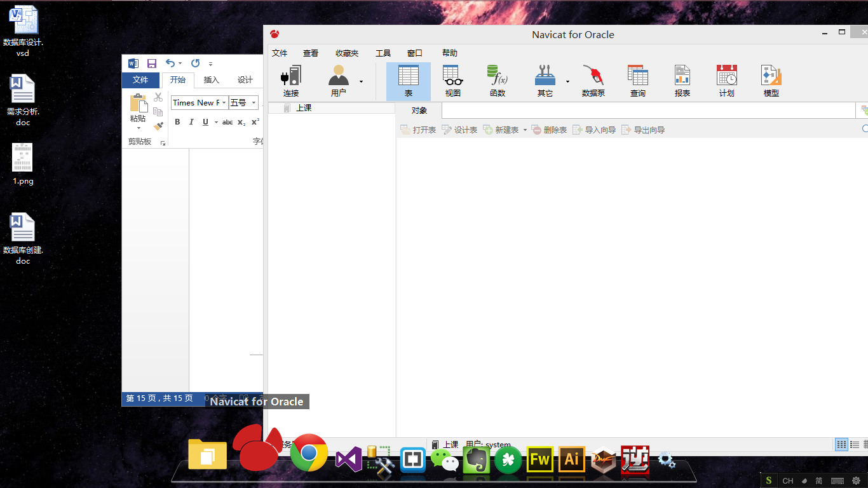The image size is (868, 488).
Task: Open the 视图 view icon in Navicat
Action: pyautogui.click(x=452, y=81)
